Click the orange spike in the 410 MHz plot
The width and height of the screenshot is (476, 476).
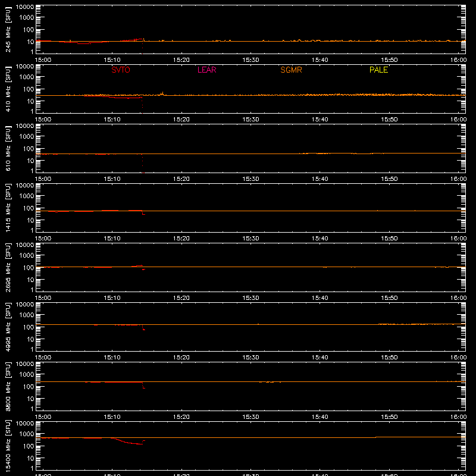tap(162, 93)
